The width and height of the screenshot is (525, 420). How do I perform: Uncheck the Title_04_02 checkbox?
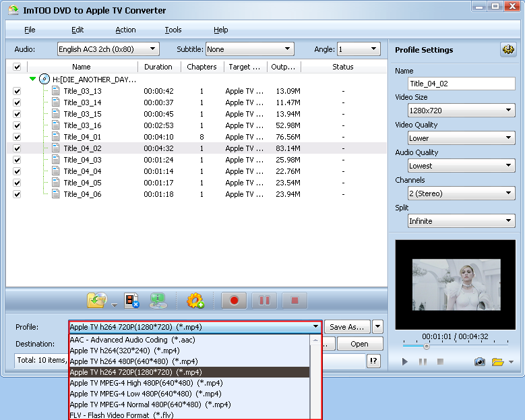point(17,148)
